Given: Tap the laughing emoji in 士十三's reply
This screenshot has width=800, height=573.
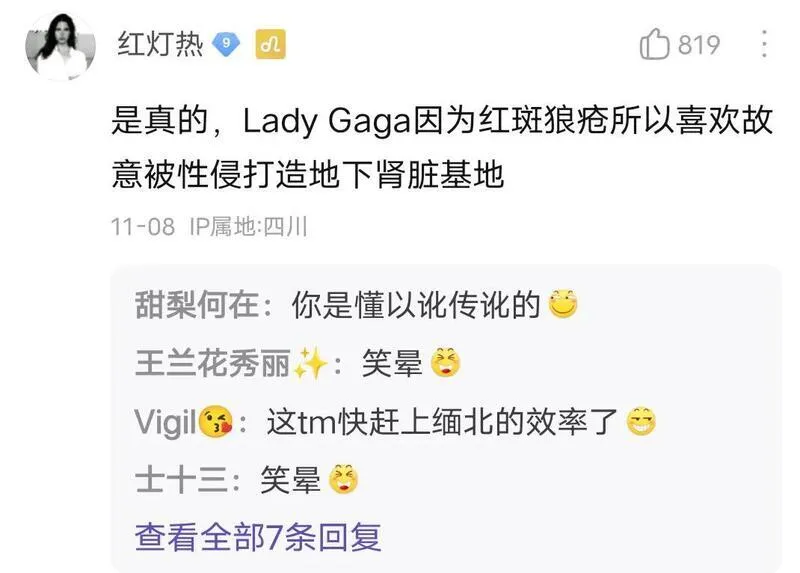Looking at the screenshot, I should pyautogui.click(x=343, y=480).
